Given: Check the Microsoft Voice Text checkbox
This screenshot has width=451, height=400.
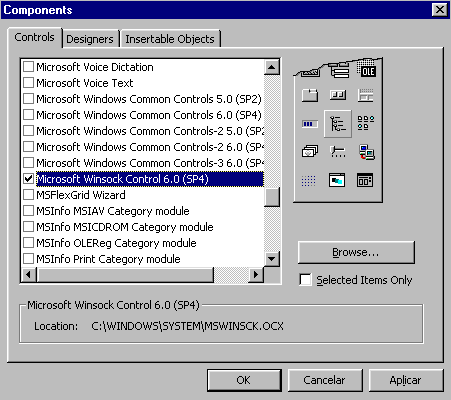Looking at the screenshot, I should point(28,83).
